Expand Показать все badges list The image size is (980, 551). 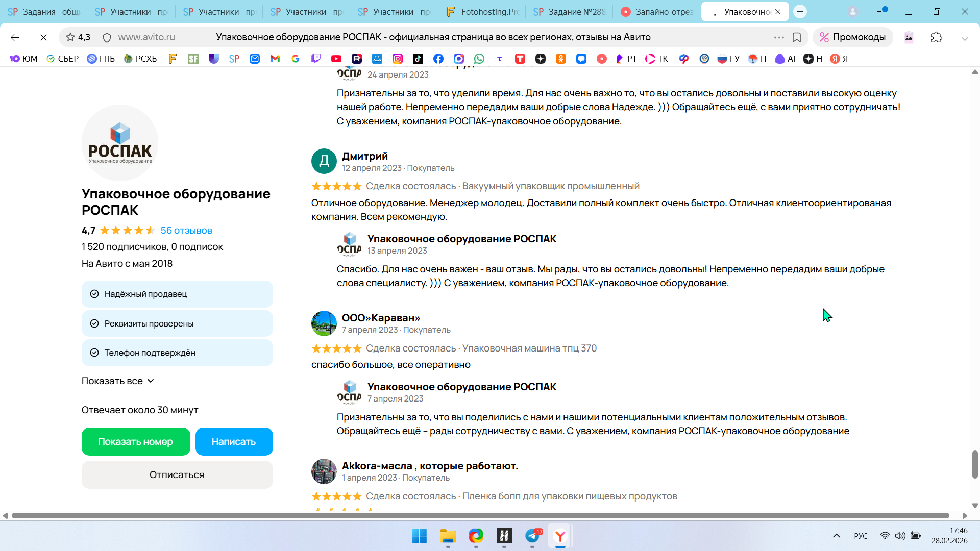[118, 381]
